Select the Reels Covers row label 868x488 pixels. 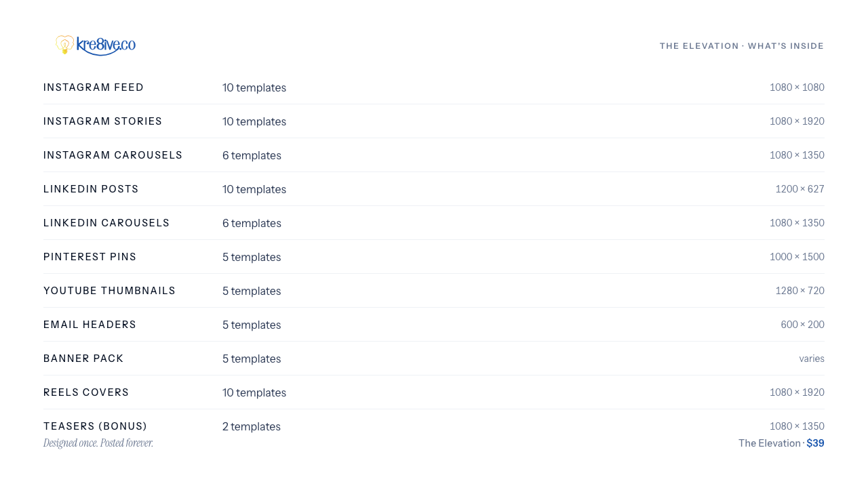86,392
